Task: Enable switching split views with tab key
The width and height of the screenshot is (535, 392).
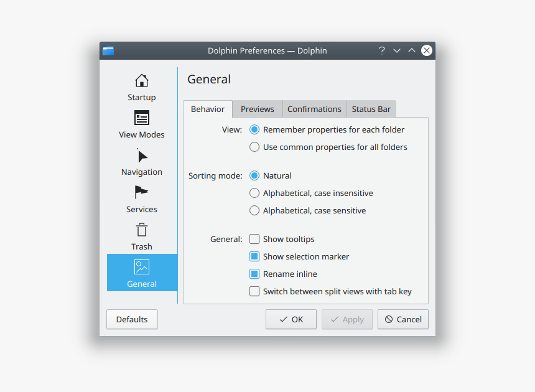Action: pos(254,291)
